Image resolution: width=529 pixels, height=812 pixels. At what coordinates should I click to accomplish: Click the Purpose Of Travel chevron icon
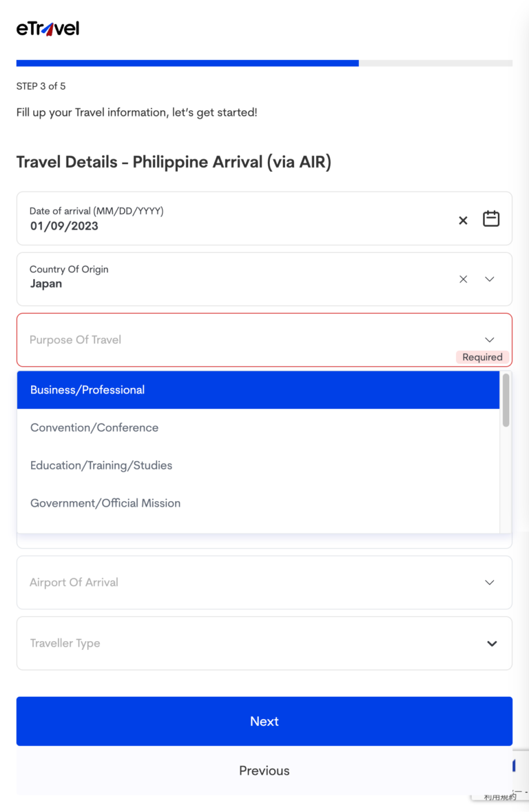489,340
